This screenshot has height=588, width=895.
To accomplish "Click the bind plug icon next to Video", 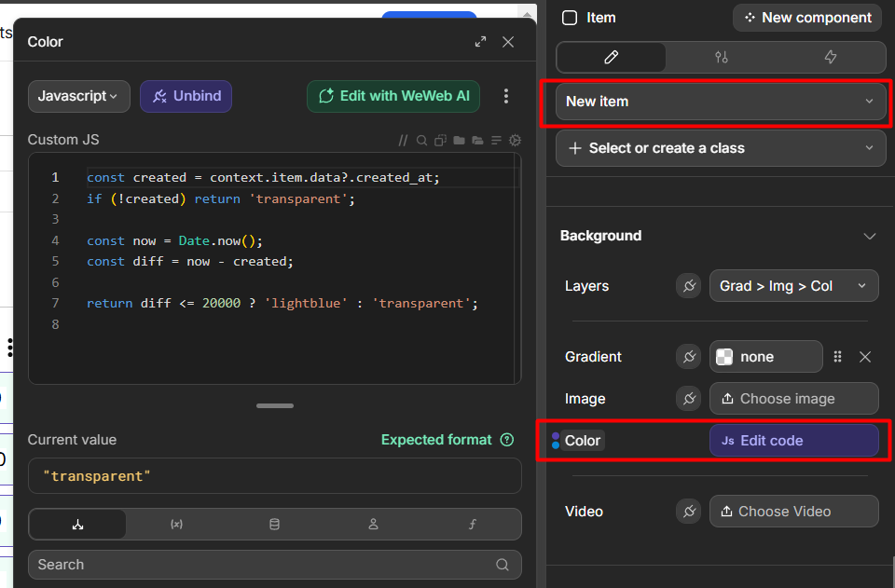I will [689, 511].
